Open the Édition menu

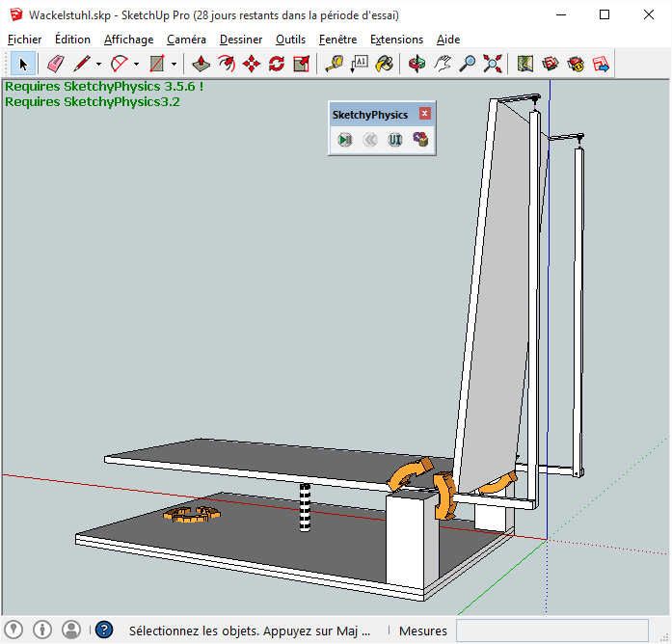[x=72, y=40]
